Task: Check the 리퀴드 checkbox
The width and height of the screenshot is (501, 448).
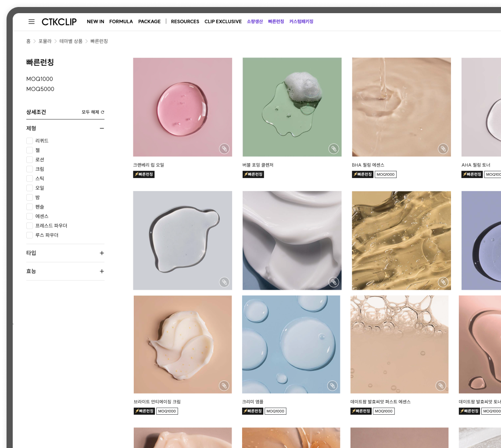Action: coord(29,141)
